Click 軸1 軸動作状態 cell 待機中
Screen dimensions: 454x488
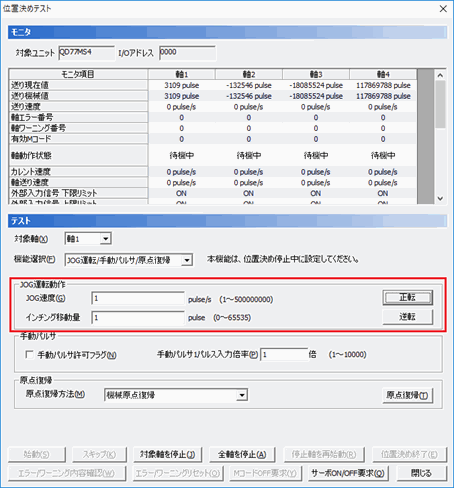[182, 155]
